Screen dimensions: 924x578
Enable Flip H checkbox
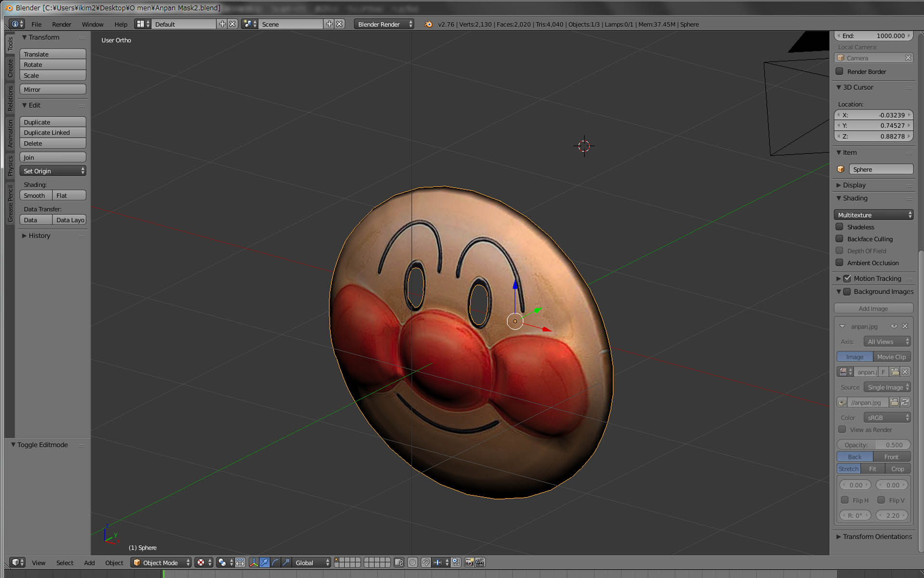click(x=845, y=500)
